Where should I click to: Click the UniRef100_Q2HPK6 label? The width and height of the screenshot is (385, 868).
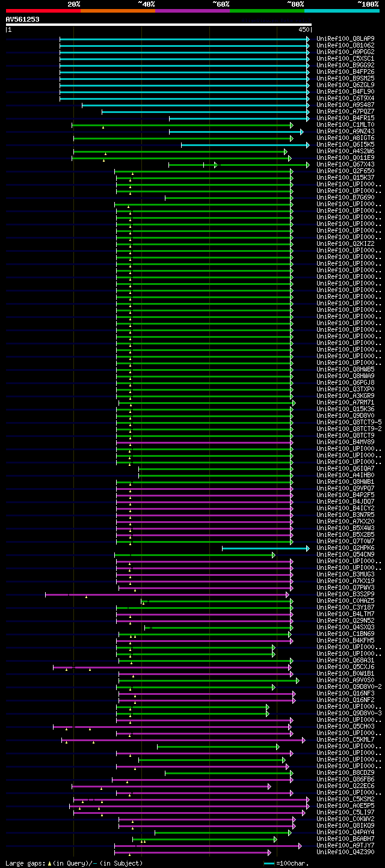tap(345, 548)
